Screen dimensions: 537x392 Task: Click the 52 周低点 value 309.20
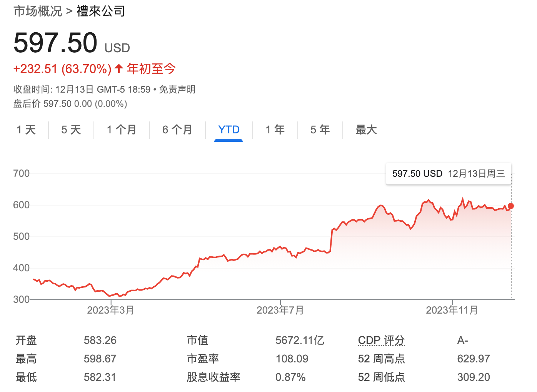click(474, 377)
